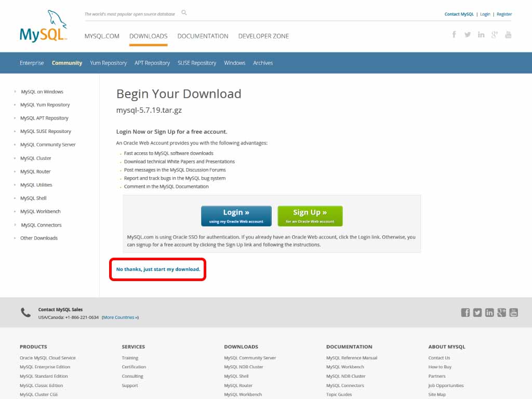
Task: Select the DOWNLOADS tab
Action: (x=148, y=36)
